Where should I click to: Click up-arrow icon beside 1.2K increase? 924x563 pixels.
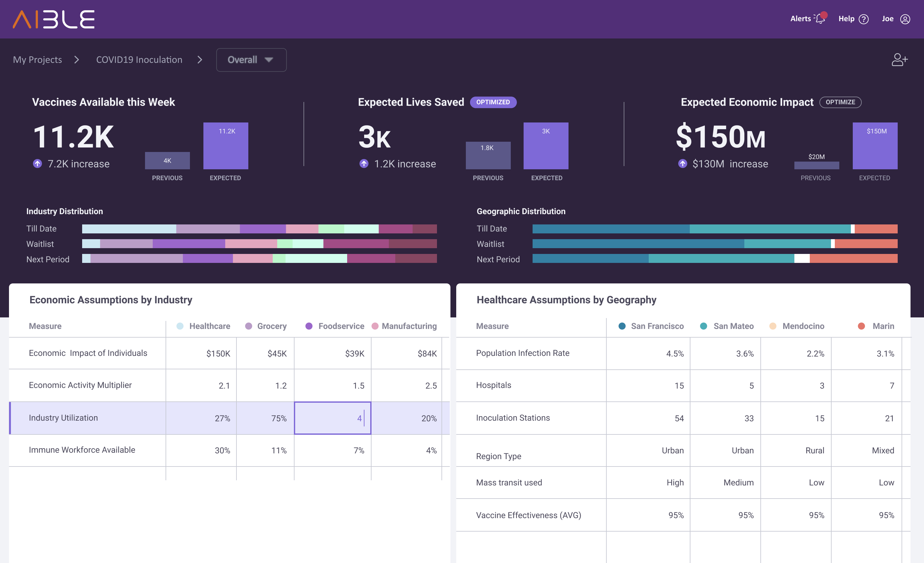[x=364, y=164]
